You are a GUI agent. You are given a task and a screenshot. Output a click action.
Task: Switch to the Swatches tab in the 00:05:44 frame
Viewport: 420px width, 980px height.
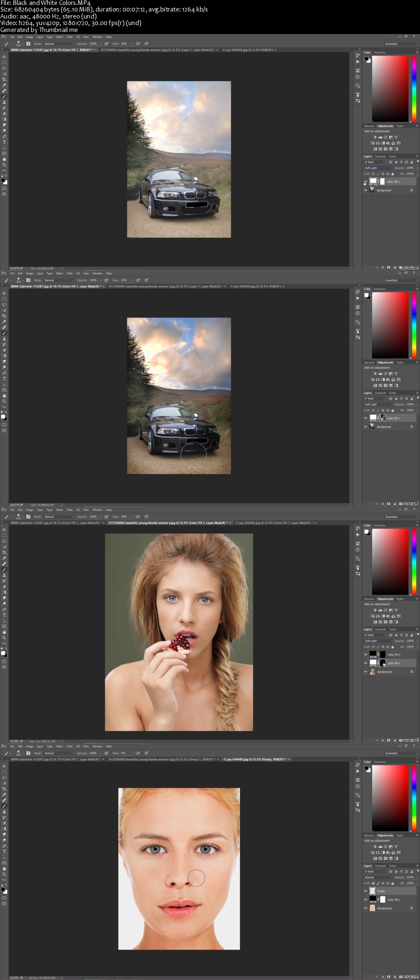click(379, 762)
